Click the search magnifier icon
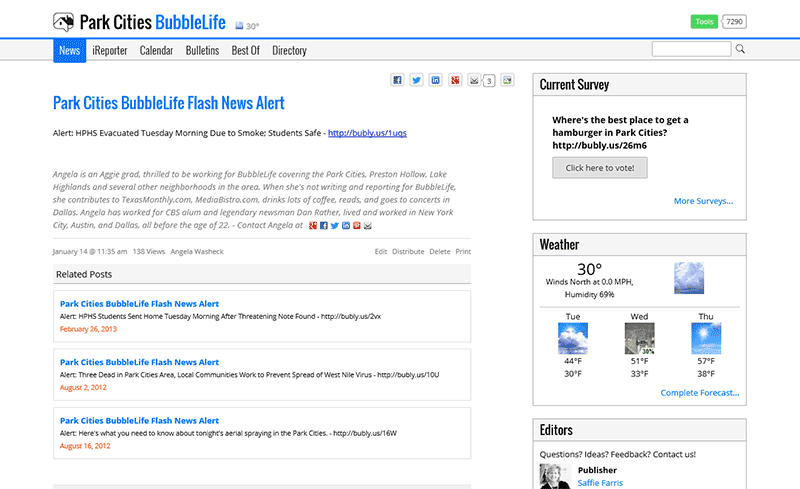This screenshot has height=489, width=800. click(x=740, y=49)
